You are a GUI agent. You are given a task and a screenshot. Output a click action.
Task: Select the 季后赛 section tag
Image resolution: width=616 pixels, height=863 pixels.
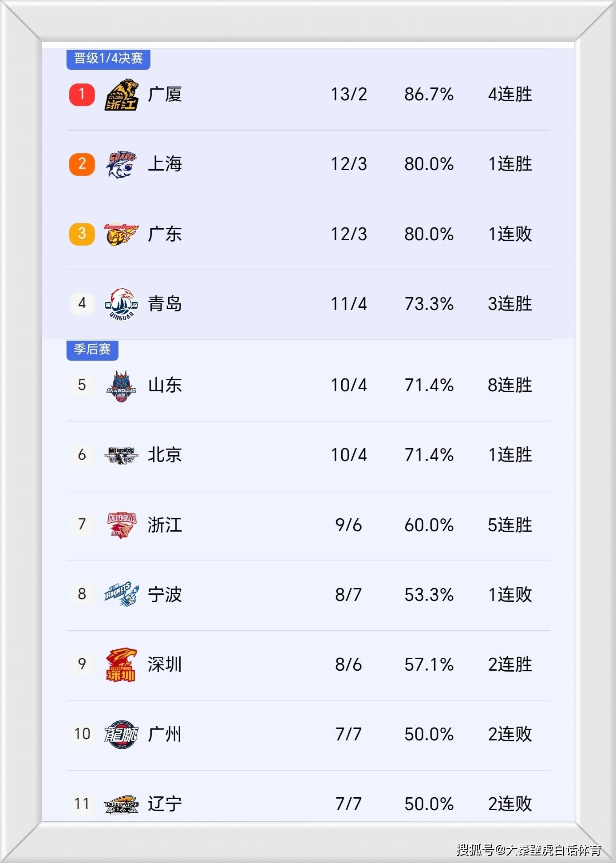(92, 350)
